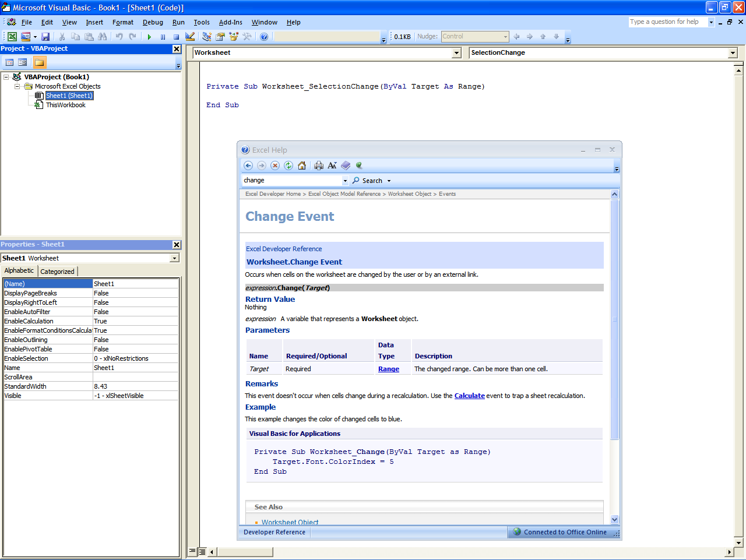Open the Debug menu
This screenshot has height=560, width=746.
(x=153, y=22)
